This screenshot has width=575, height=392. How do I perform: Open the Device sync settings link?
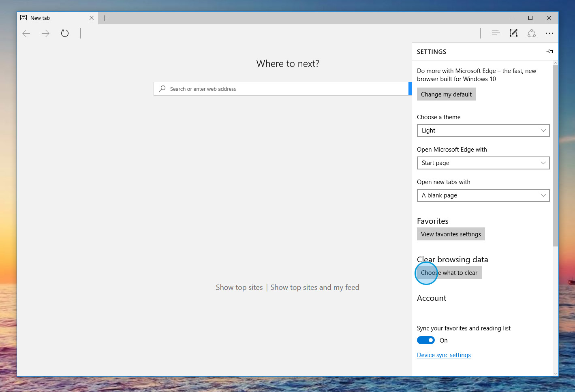[x=444, y=355]
